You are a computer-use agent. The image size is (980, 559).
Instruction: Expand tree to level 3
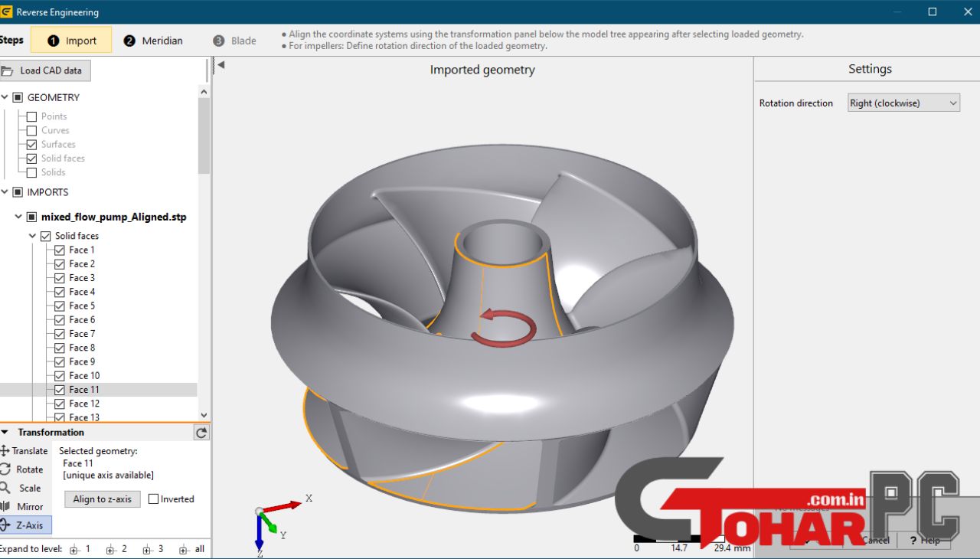(153, 549)
